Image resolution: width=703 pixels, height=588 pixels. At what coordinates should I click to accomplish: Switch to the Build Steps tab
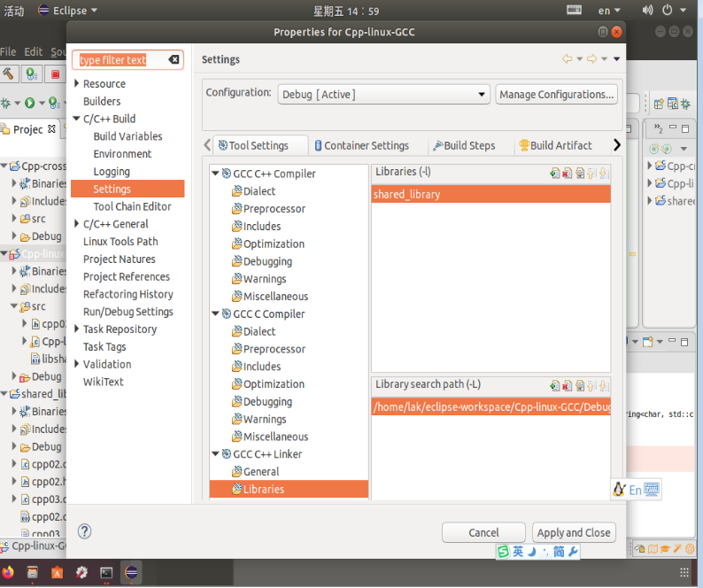(464, 145)
